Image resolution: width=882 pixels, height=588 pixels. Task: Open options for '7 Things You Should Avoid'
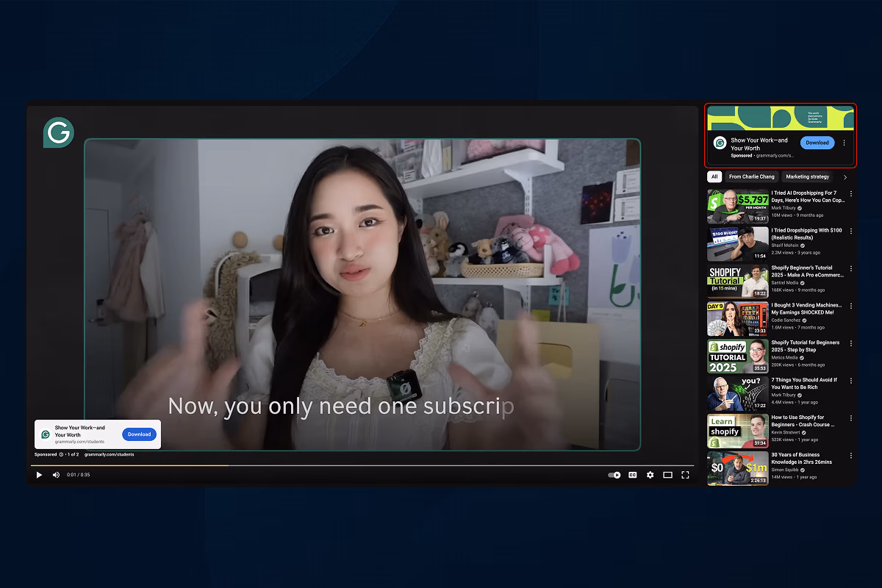(851, 381)
